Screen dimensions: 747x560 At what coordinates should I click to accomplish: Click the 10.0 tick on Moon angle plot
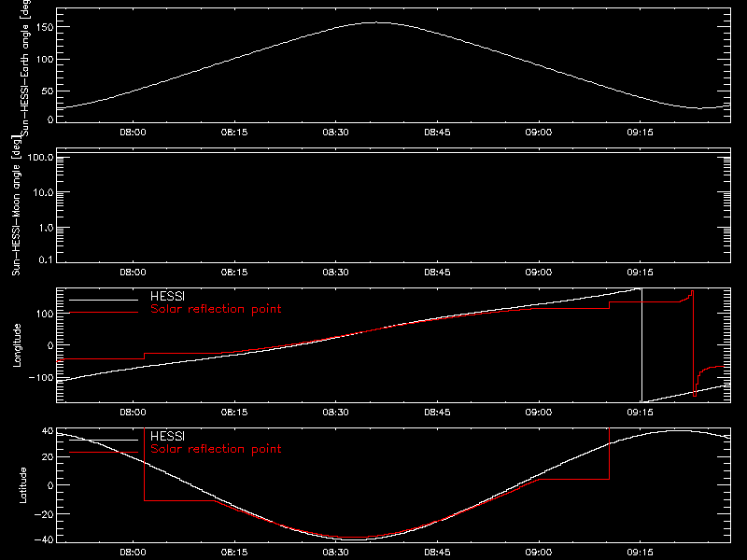(43, 192)
